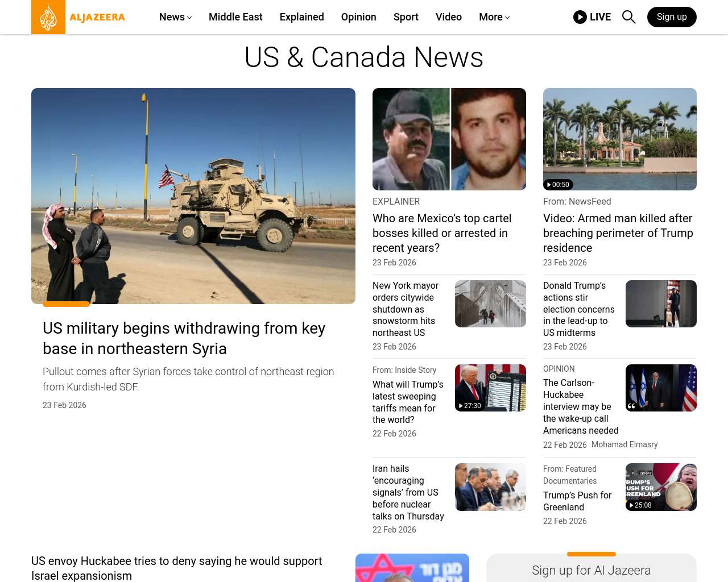Read Huckabee Israel expansionism headline
This screenshot has width=728, height=582.
[x=177, y=568]
